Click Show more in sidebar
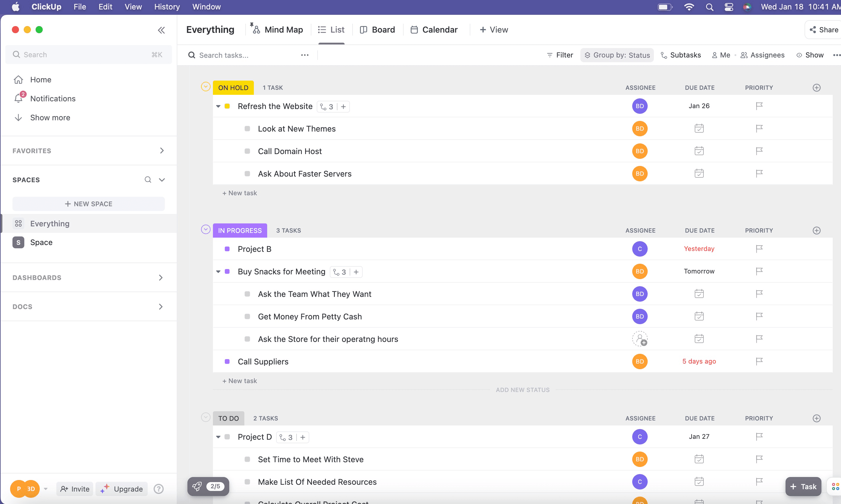The width and height of the screenshot is (841, 504). [50, 118]
